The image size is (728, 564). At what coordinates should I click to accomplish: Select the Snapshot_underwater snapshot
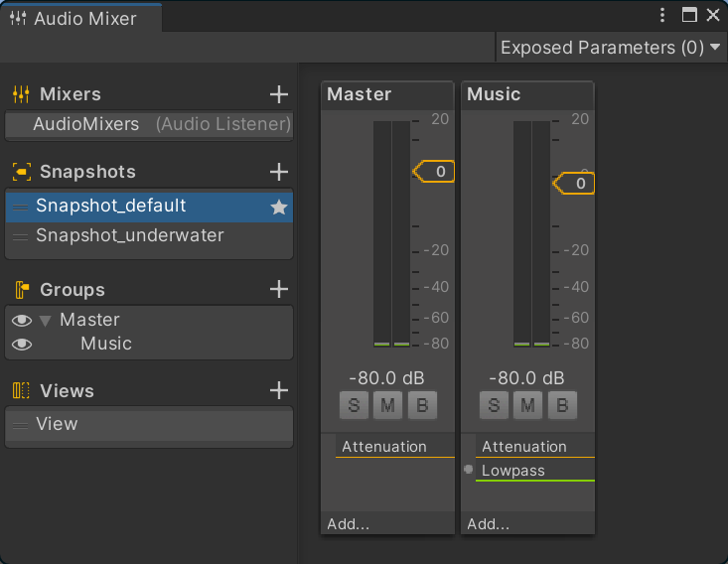(x=129, y=235)
